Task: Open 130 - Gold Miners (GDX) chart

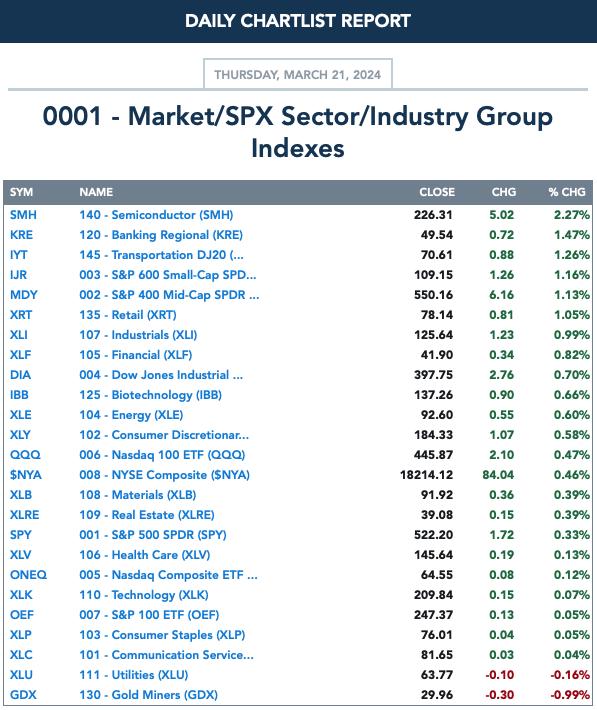Action: point(149,694)
